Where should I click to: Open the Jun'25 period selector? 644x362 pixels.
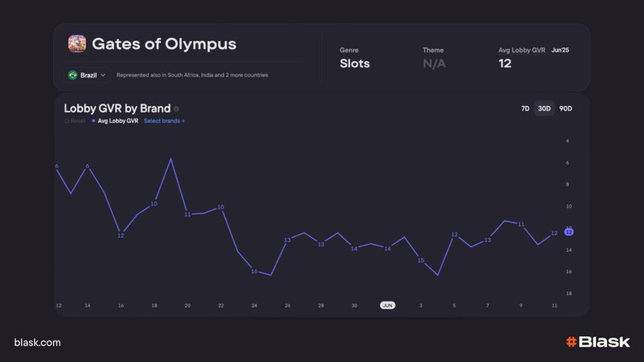pos(560,50)
